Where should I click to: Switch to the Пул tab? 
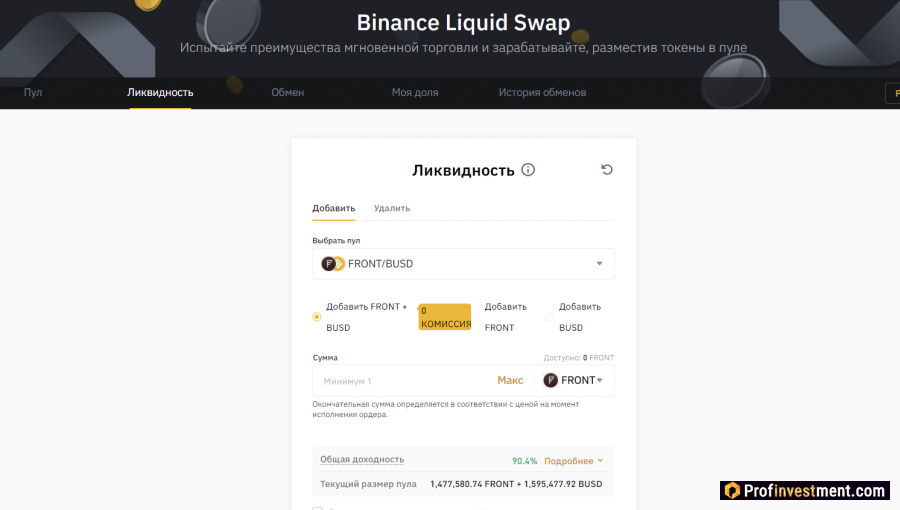(33, 92)
